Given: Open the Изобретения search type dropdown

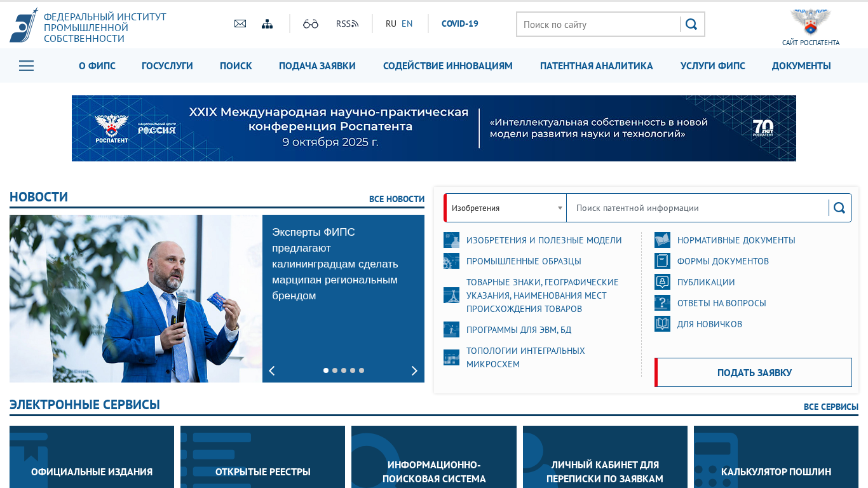Looking at the screenshot, I should (506, 208).
